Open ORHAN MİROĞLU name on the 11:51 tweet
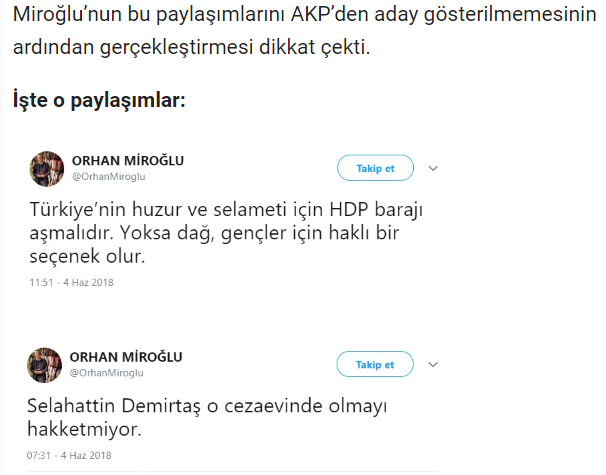This screenshot has height=475, width=606. (128, 160)
